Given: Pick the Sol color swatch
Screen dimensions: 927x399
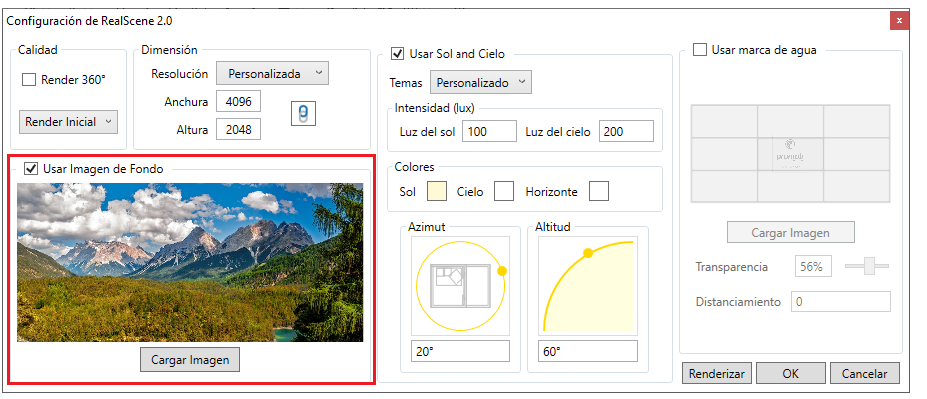Looking at the screenshot, I should click(x=436, y=192).
